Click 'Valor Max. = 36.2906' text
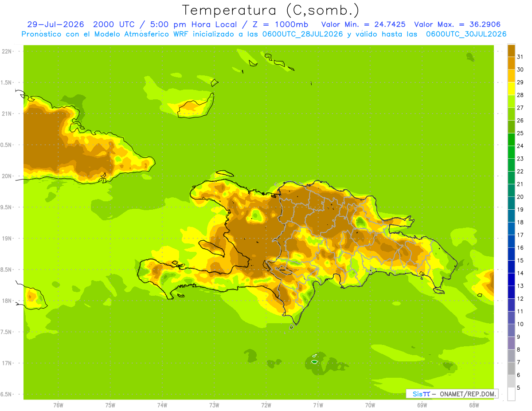The width and height of the screenshot is (532, 411). click(457, 24)
